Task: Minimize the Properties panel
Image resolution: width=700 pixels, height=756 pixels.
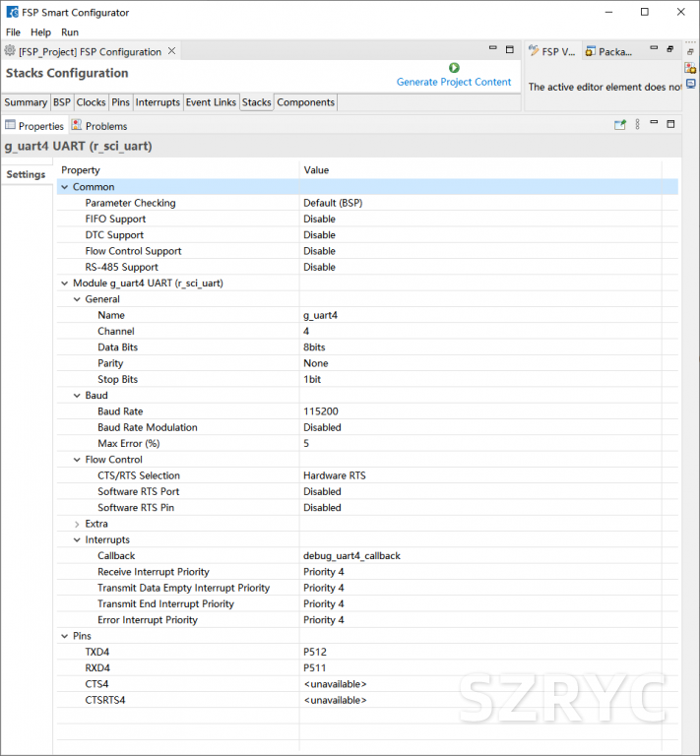Action: point(654,125)
